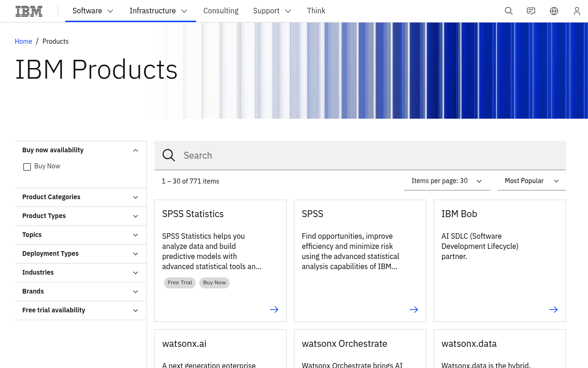Open the user profile icon
This screenshot has width=588, height=368.
[x=577, y=11]
